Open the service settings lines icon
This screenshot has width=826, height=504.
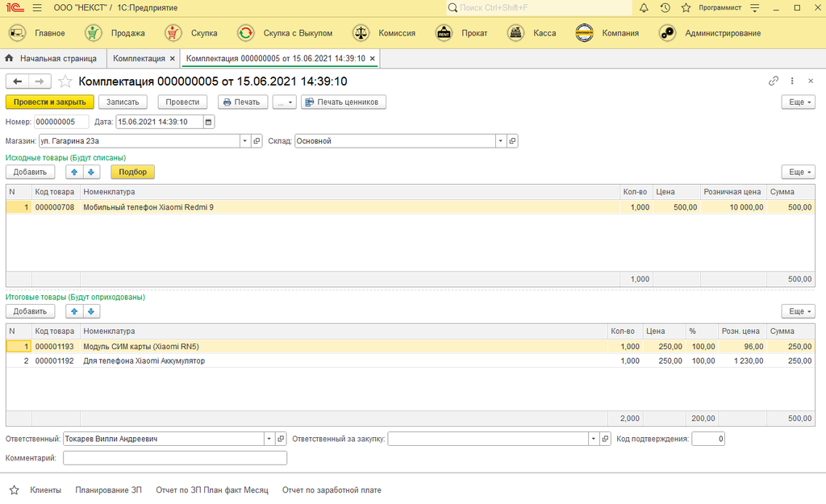755,8
